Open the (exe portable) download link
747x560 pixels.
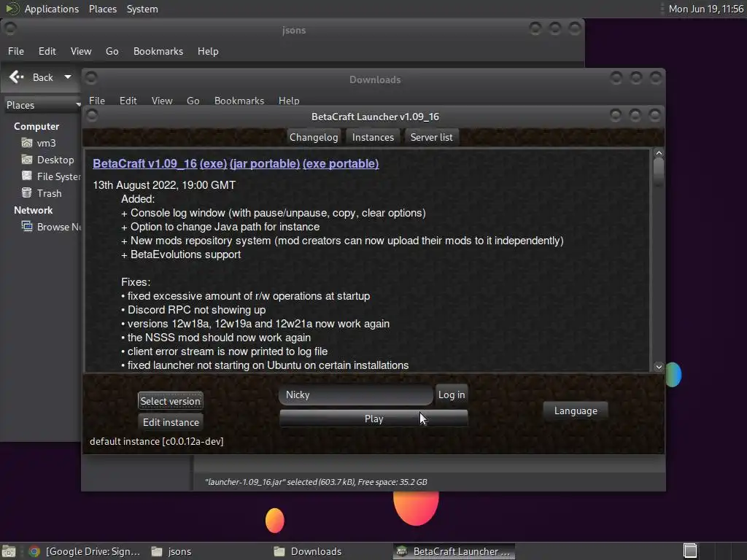pos(341,163)
